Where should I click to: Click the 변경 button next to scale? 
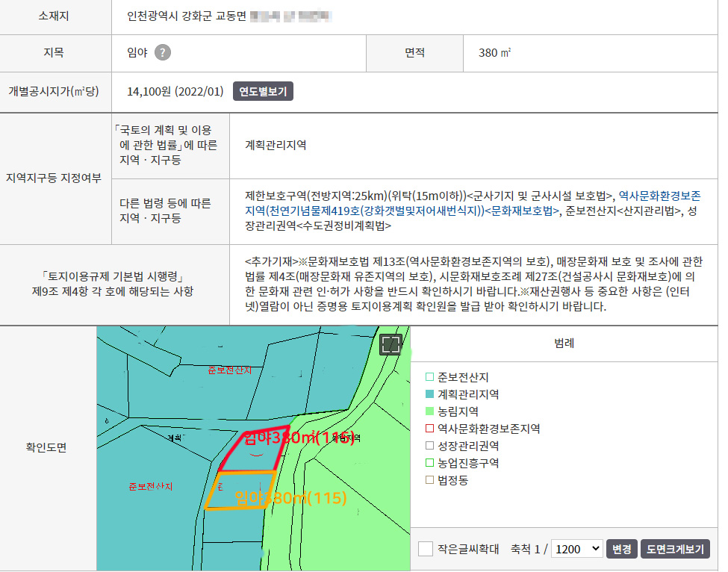[x=621, y=549]
